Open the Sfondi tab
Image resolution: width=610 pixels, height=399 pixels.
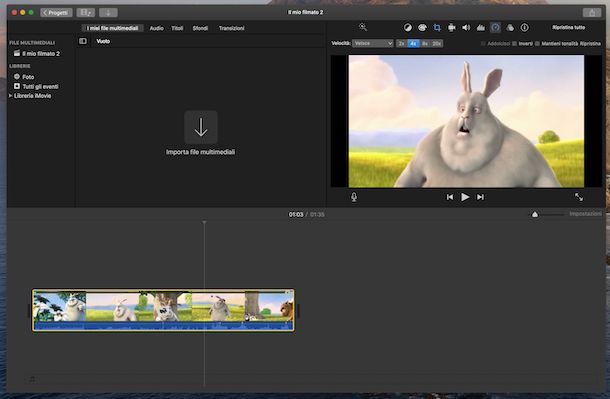point(200,28)
